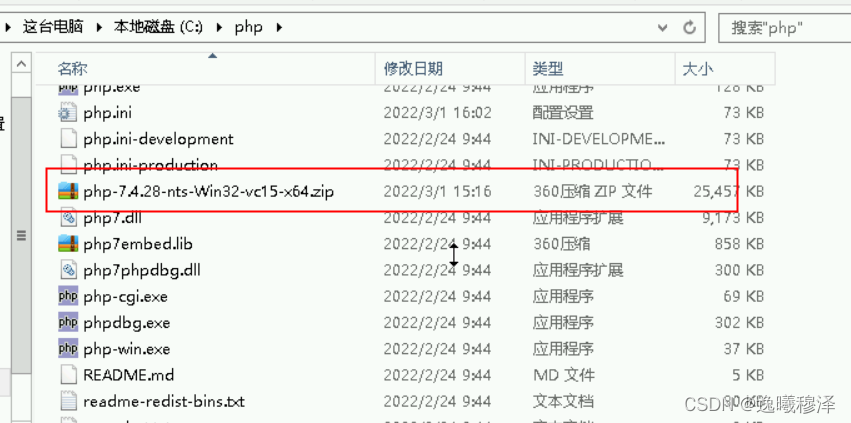
Task: Click the size 25,457 KB
Action: (x=728, y=191)
